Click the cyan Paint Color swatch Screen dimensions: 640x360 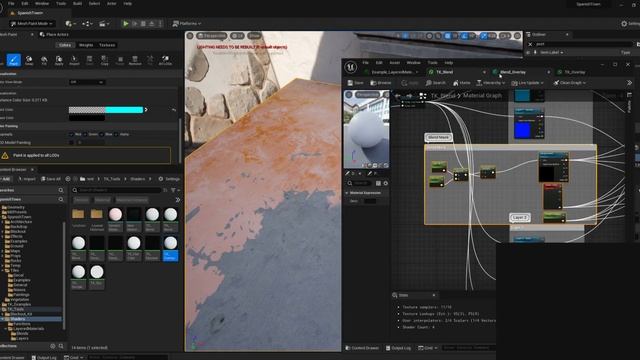pos(124,110)
